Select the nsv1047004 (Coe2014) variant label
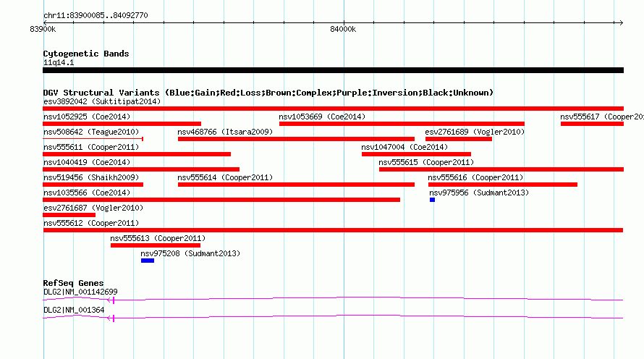 point(404,147)
